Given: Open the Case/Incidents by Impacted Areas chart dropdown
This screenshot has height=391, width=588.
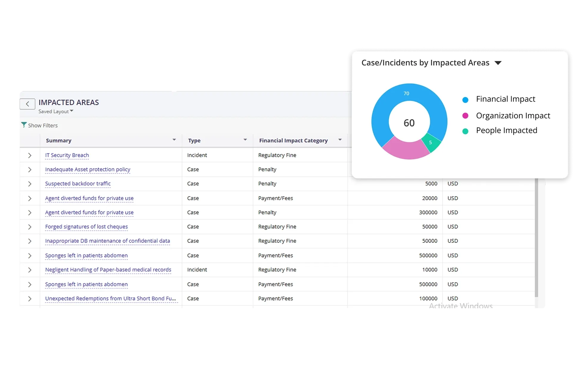Looking at the screenshot, I should [498, 63].
